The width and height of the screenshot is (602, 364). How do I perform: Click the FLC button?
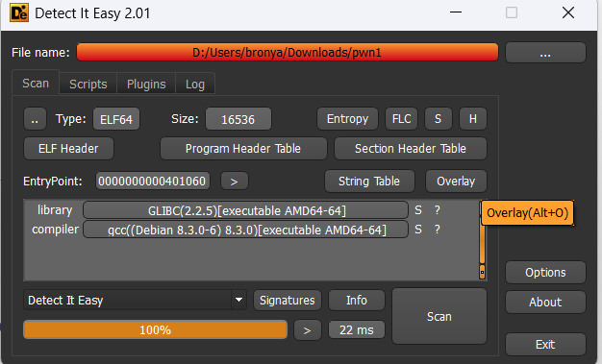[401, 119]
